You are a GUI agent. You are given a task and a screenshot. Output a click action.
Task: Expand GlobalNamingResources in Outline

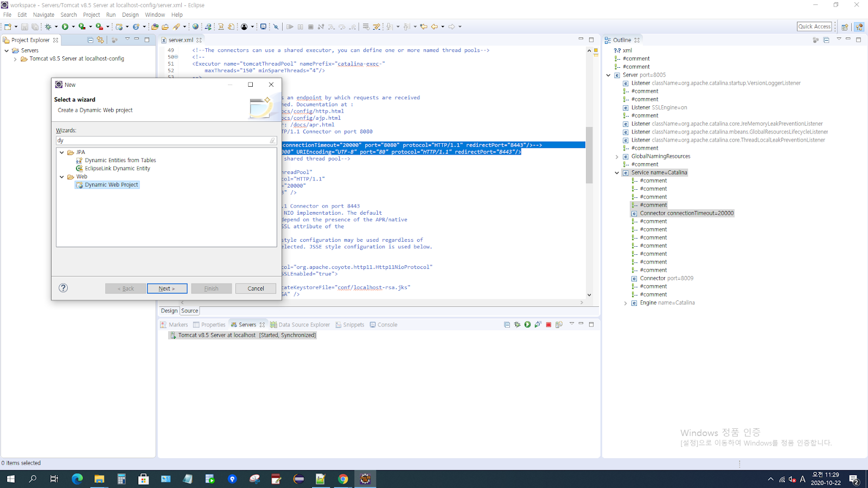coord(617,157)
